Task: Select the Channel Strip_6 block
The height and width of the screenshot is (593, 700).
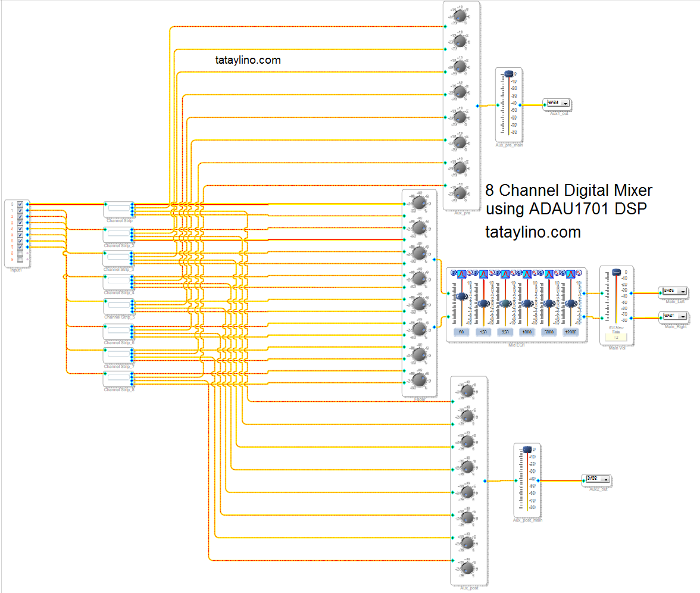Action: point(119,331)
